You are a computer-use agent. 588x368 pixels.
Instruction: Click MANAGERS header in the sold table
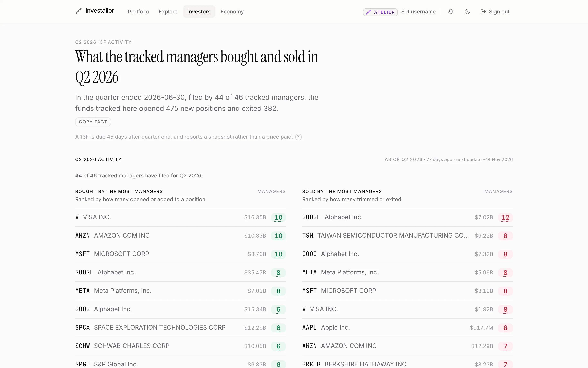click(x=499, y=192)
